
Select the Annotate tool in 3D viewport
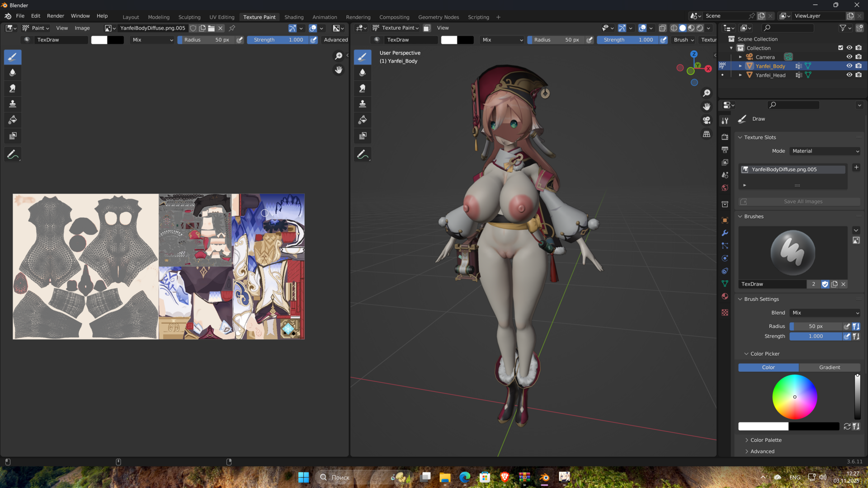tap(363, 155)
